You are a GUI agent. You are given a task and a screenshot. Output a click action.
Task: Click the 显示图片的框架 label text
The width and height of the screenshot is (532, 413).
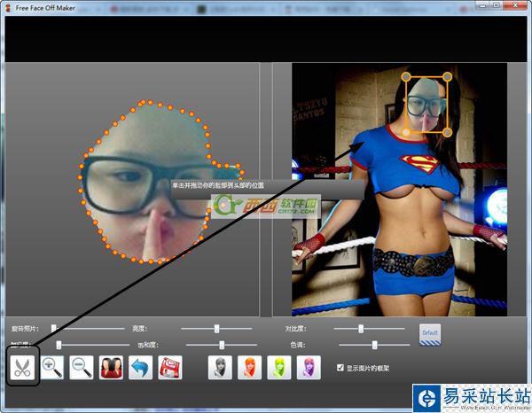pyautogui.click(x=368, y=368)
